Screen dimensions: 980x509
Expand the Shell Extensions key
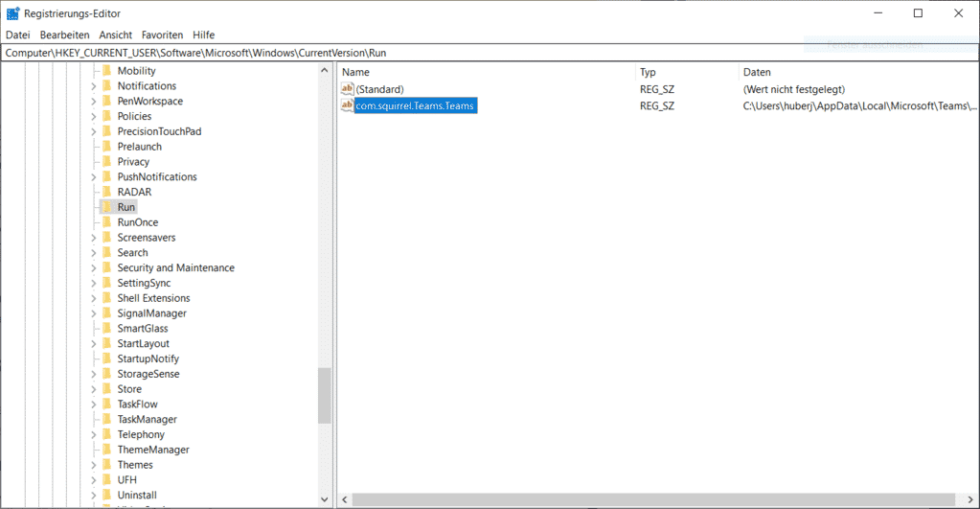click(94, 298)
